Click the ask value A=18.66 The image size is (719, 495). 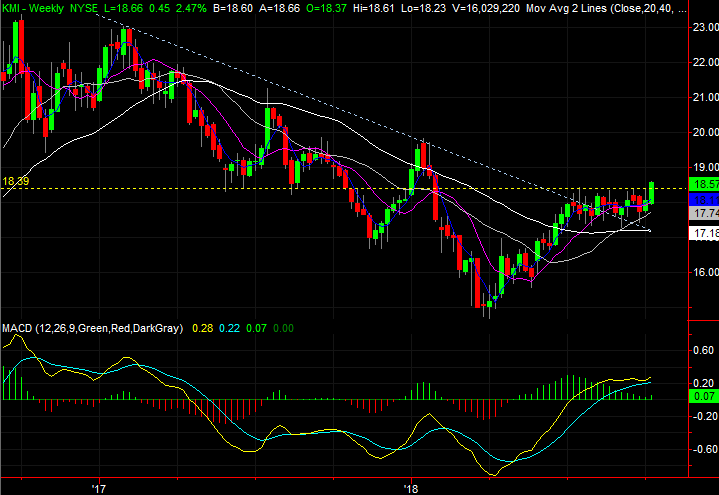click(x=280, y=8)
